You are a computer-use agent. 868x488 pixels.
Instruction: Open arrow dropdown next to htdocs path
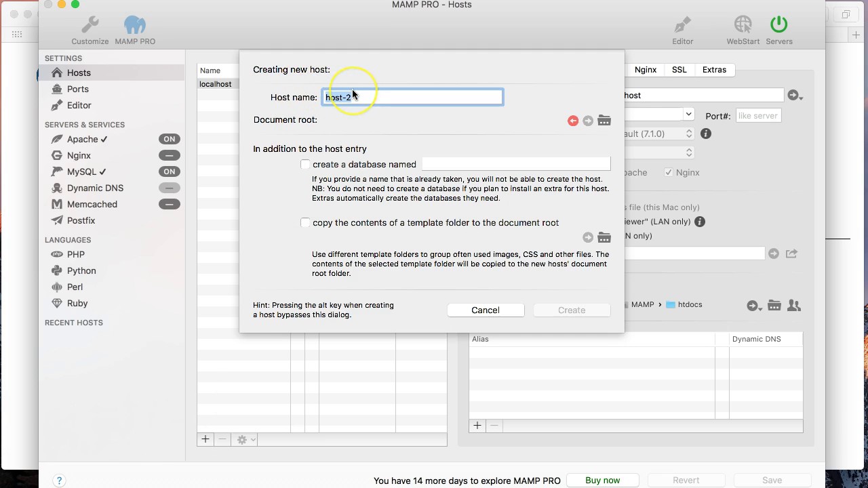tap(755, 306)
